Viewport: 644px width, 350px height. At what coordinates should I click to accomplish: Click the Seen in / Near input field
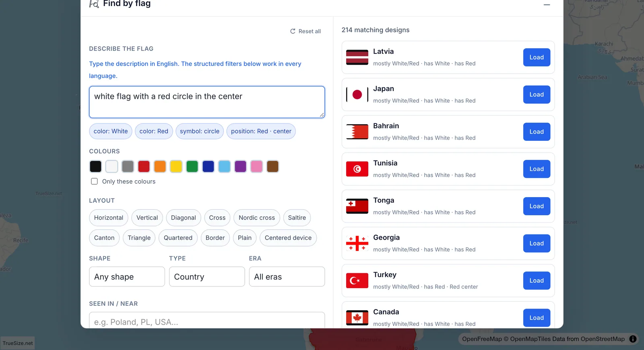pos(207,320)
